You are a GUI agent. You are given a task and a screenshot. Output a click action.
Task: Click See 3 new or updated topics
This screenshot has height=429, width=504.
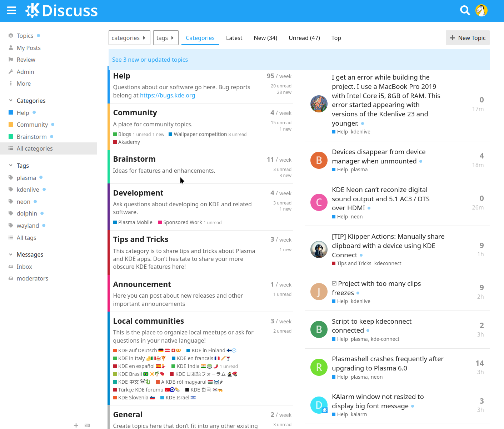[150, 60]
